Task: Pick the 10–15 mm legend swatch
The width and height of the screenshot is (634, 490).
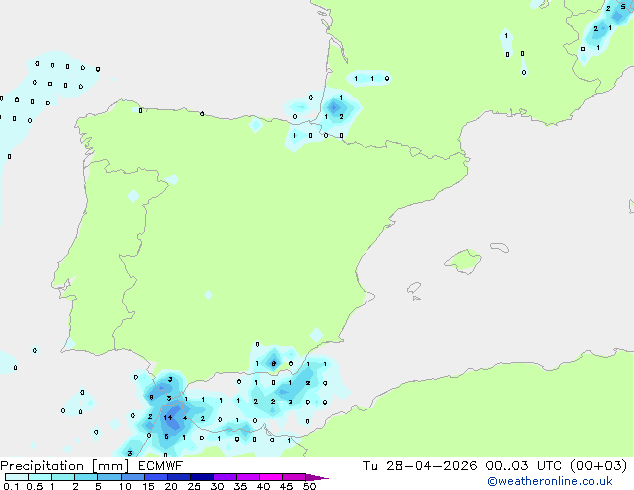Action: coord(132,477)
